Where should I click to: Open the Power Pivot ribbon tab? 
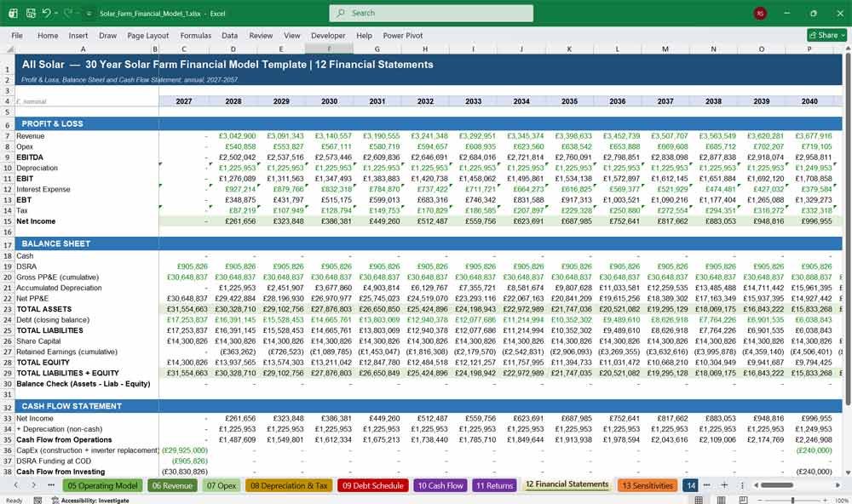pyautogui.click(x=403, y=35)
